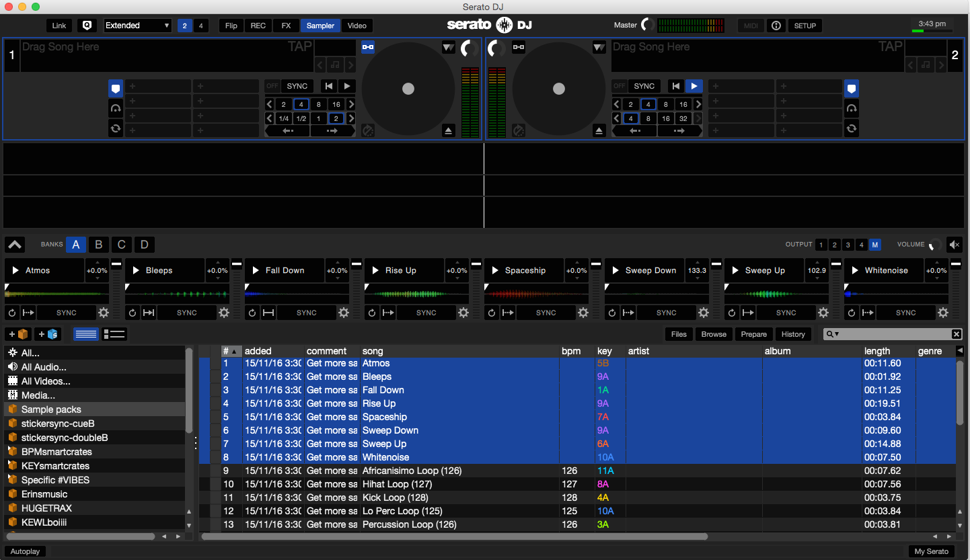
Task: Open the Files panel
Action: click(x=679, y=334)
